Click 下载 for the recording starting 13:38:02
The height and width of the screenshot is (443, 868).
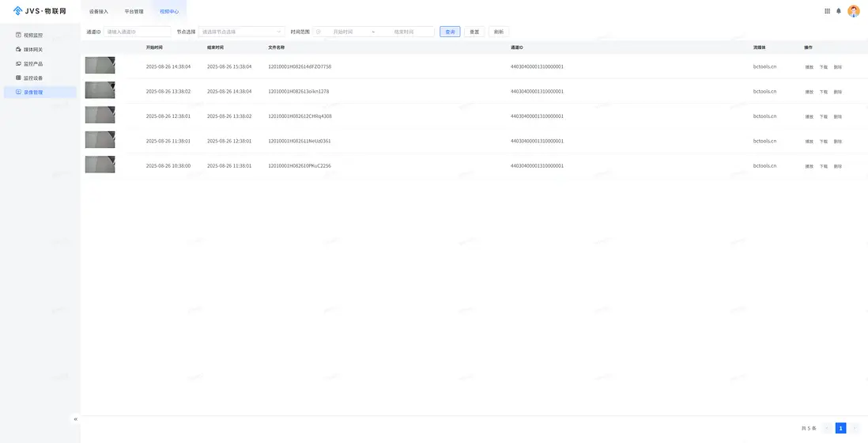tap(824, 92)
